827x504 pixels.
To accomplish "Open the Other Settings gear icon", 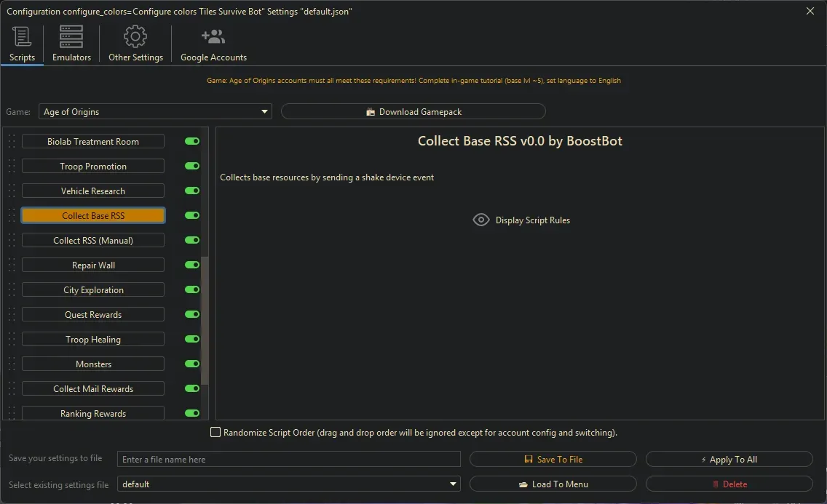I will coord(135,36).
